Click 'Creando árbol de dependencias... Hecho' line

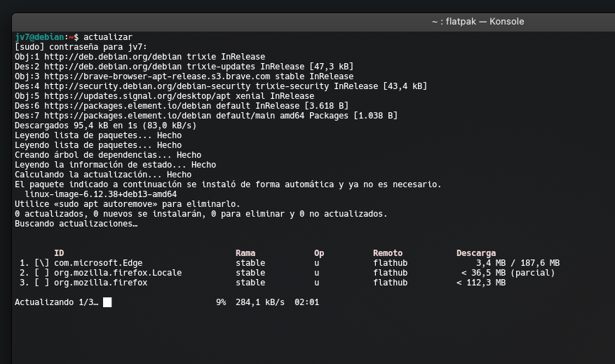(x=108, y=155)
